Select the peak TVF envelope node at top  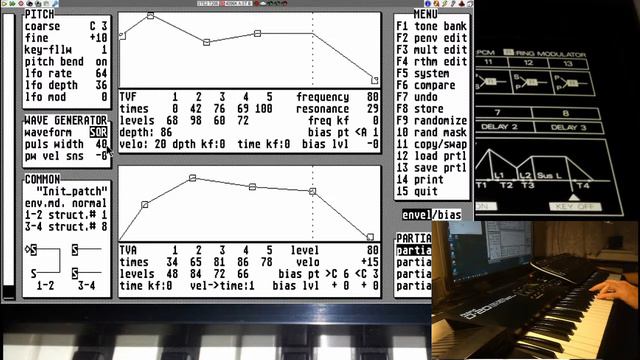(151, 16)
